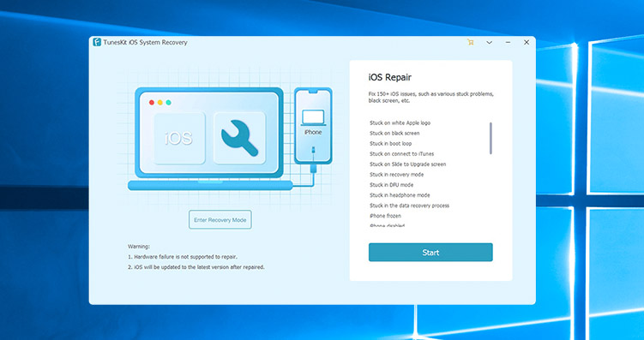The height and width of the screenshot is (340, 644).
Task: Select 'Stuck in recovery mode' entry
Action: click(396, 175)
